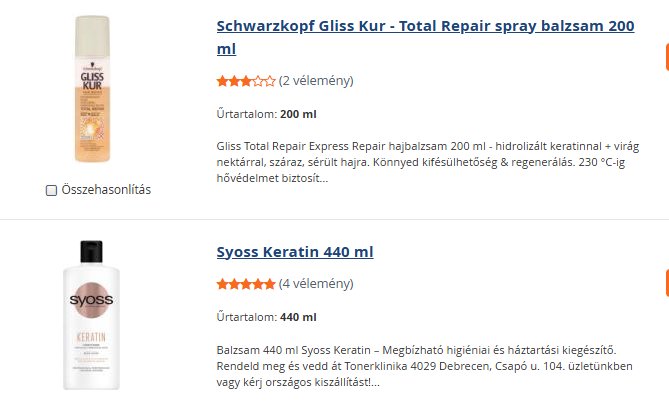Click the first star of Syoss rating
Image resolution: width=669 pixels, height=408 pixels.
pyautogui.click(x=222, y=284)
